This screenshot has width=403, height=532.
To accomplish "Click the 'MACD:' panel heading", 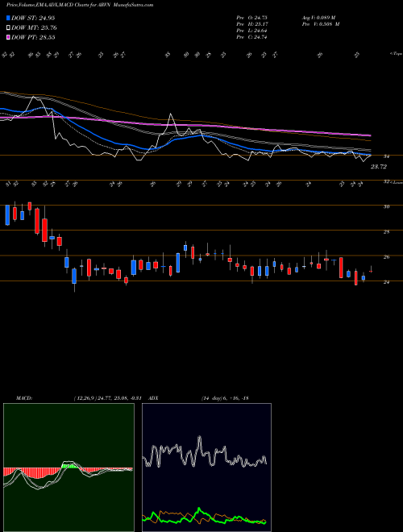I will coord(24,398).
